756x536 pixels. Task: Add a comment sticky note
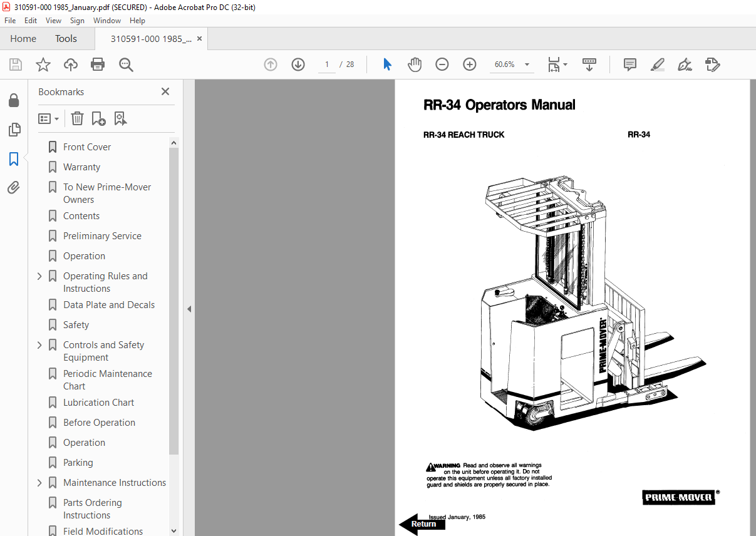(x=630, y=64)
